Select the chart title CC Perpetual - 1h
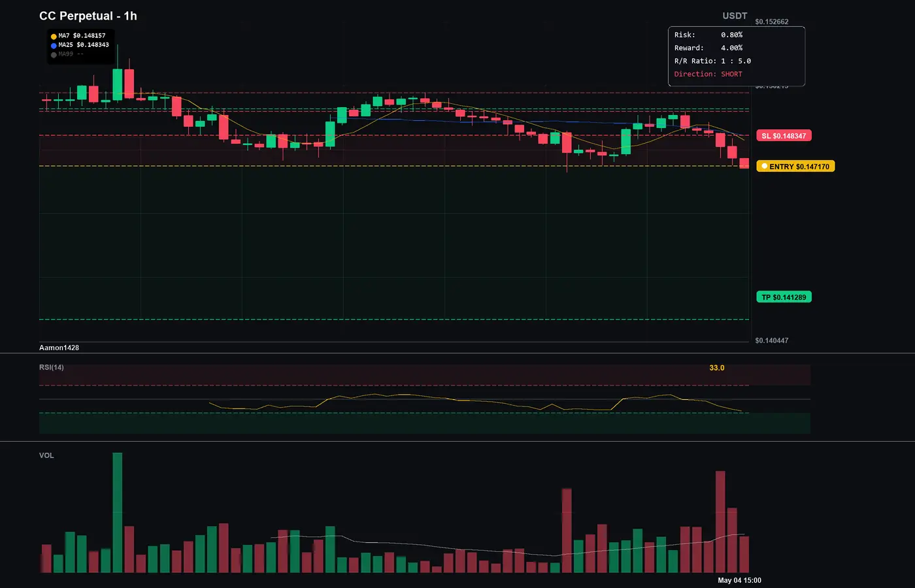 88,16
